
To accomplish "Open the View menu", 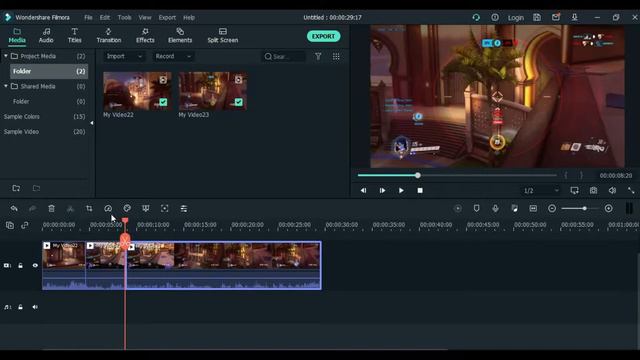I will point(145,18).
